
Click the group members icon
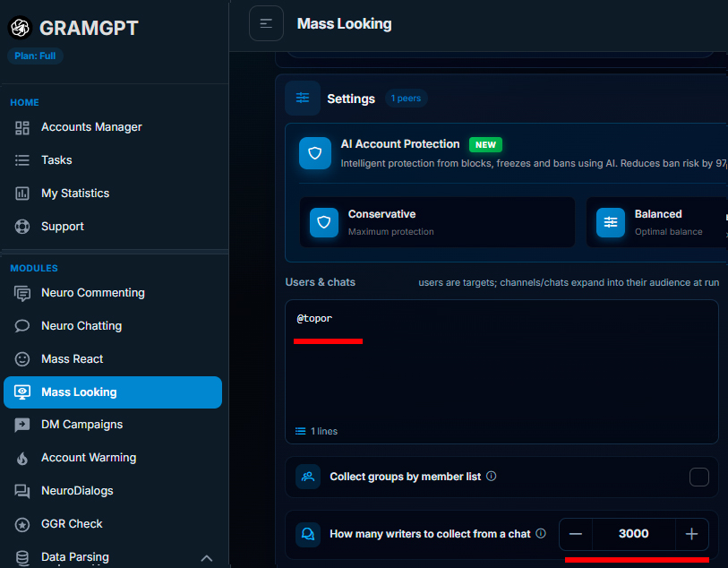click(308, 477)
